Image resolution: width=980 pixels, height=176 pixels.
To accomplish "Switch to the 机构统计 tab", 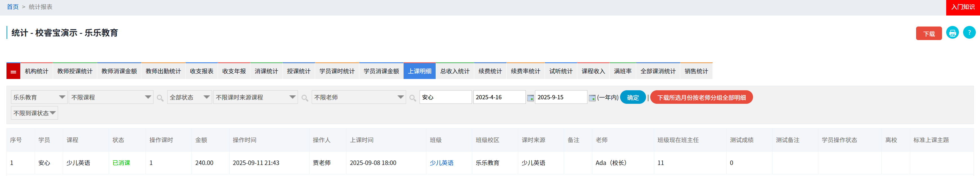I will click(37, 71).
